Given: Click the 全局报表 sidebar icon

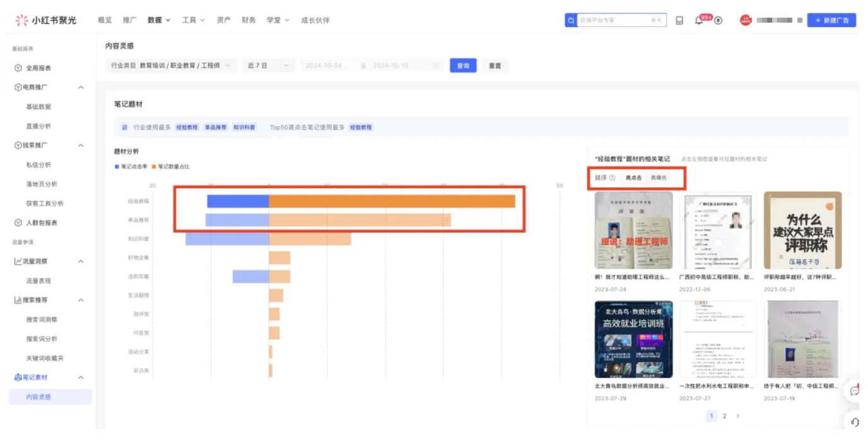Looking at the screenshot, I should tap(18, 68).
